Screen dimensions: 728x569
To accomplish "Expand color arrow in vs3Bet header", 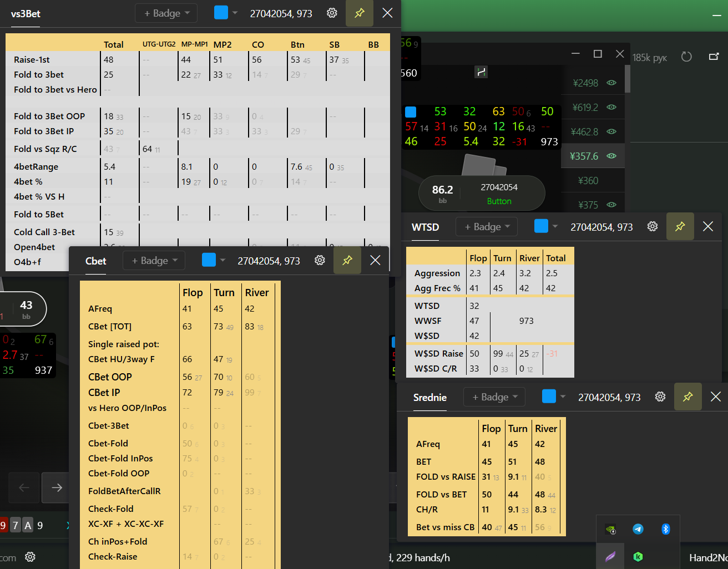I will 235,13.
